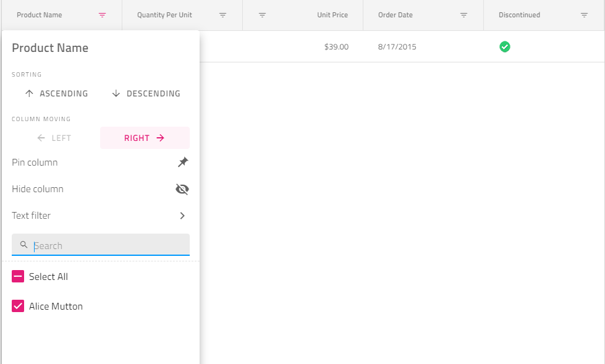Viewport: 605px width, 364px height.
Task: Click the Discontinued column filter icon
Action: tap(583, 15)
